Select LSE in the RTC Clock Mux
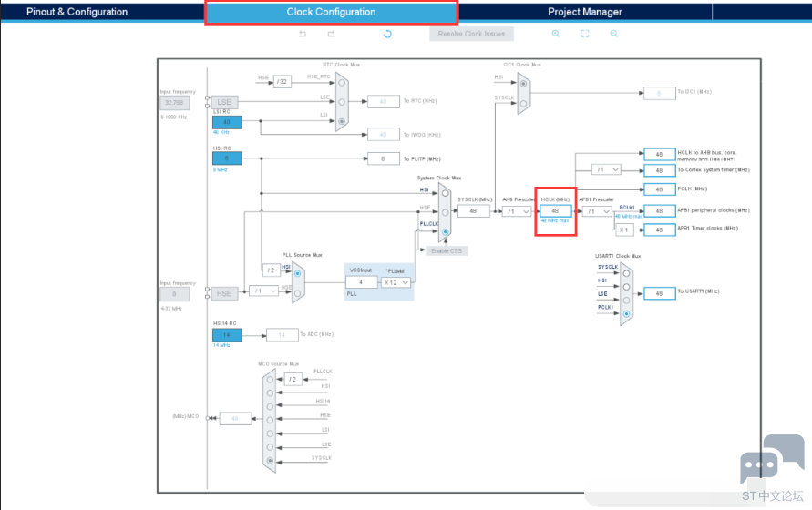The width and height of the screenshot is (812, 510). (x=342, y=102)
